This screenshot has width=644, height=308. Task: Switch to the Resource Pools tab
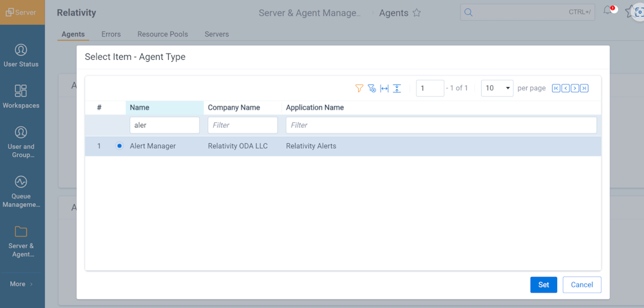pos(163,34)
